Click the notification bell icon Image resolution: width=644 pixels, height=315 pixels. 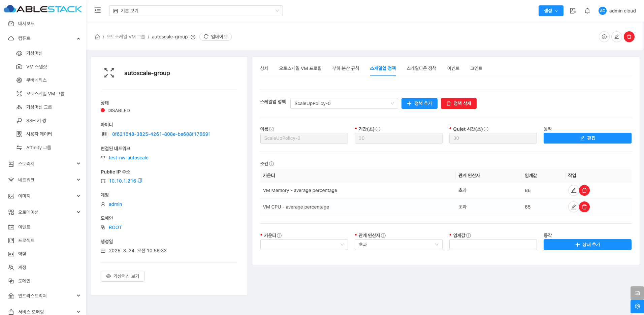tap(587, 11)
